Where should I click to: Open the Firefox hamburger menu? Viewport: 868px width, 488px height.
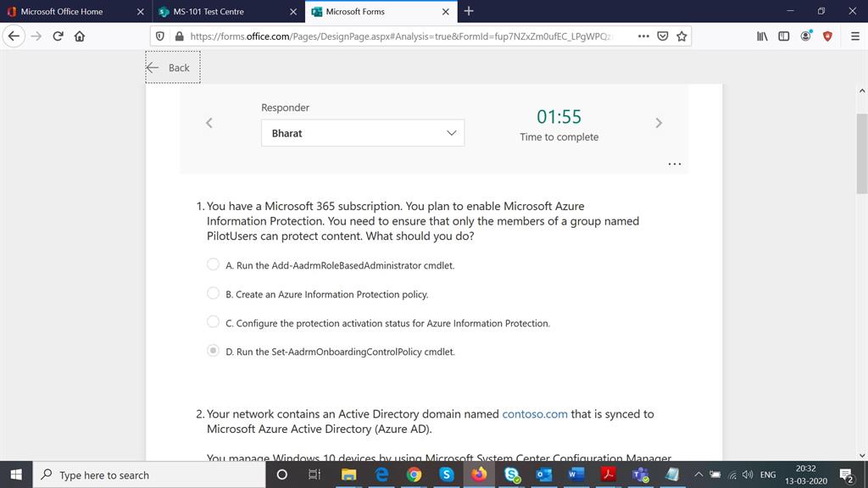(x=854, y=36)
